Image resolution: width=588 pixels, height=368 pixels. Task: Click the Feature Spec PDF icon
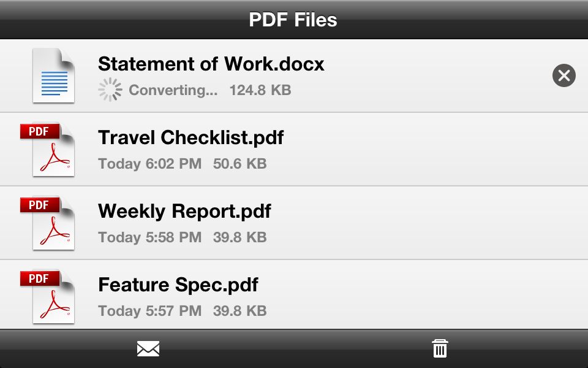48,296
